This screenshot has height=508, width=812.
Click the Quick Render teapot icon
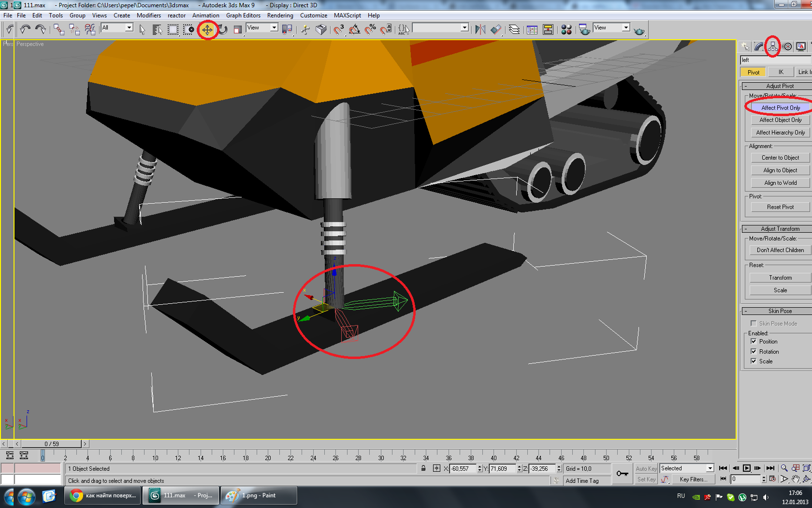pyautogui.click(x=639, y=31)
